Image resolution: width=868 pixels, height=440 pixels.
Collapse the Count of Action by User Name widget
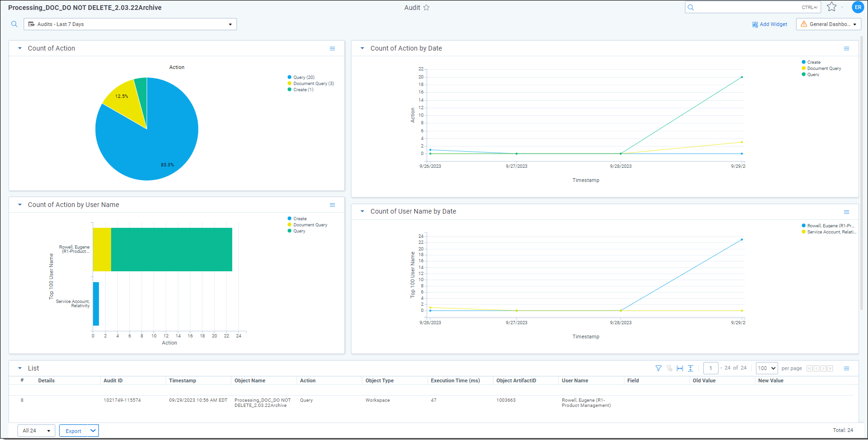[20, 205]
